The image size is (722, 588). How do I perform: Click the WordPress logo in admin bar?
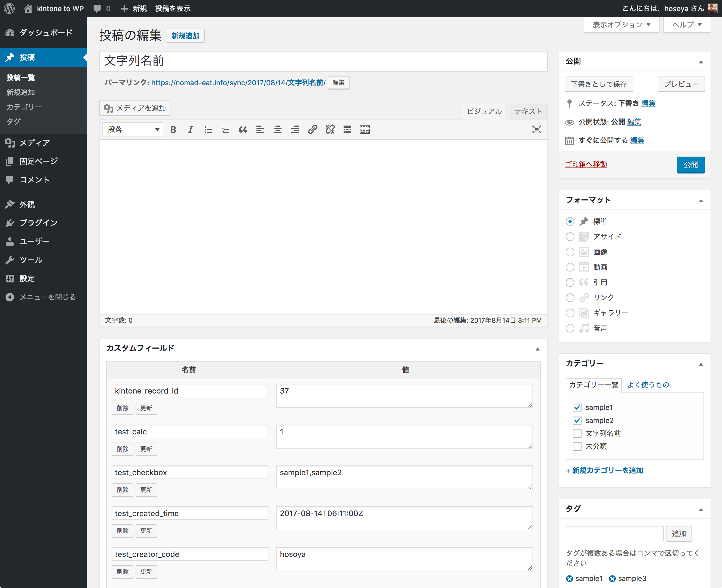10,8
